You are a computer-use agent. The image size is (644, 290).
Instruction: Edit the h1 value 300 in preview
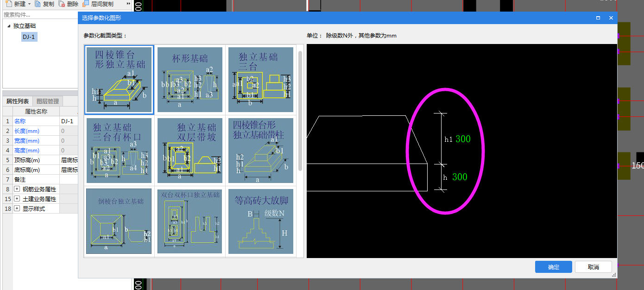coord(463,139)
